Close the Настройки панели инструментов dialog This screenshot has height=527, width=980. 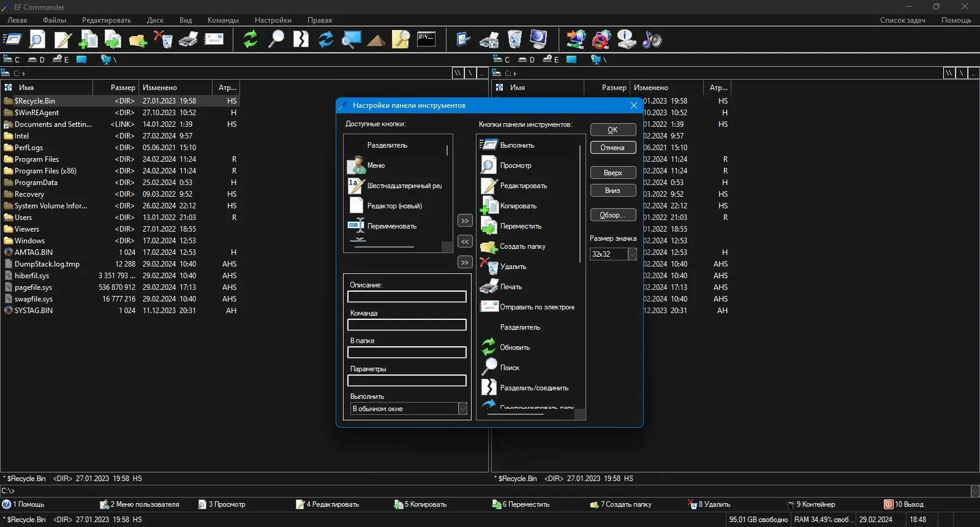pos(633,105)
